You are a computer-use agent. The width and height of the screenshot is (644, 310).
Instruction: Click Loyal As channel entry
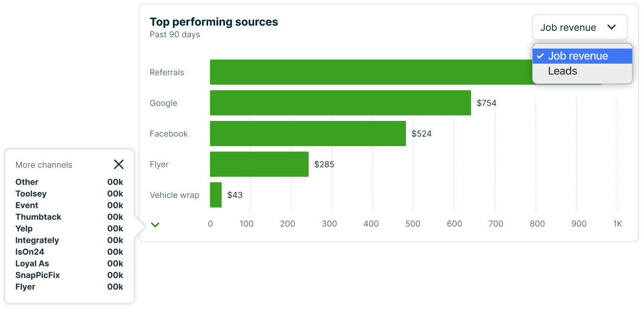click(x=32, y=264)
